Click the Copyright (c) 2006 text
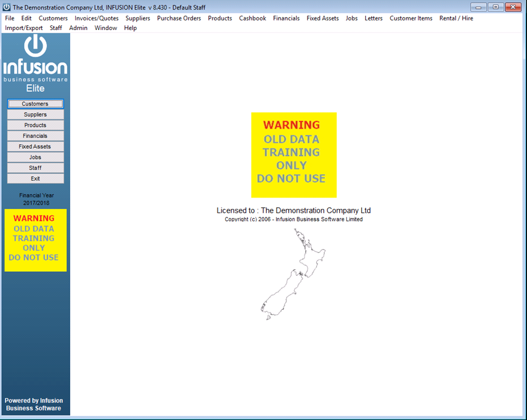 (x=293, y=219)
